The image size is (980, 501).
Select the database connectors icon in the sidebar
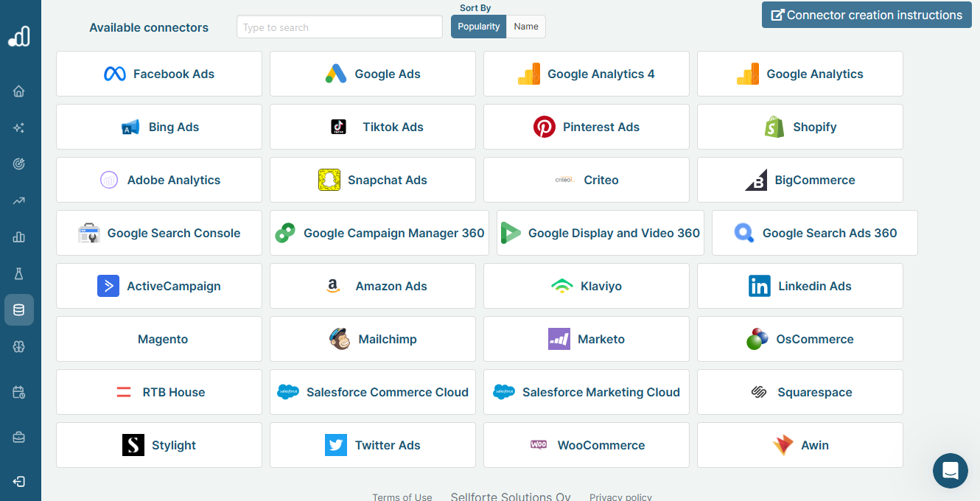20,309
